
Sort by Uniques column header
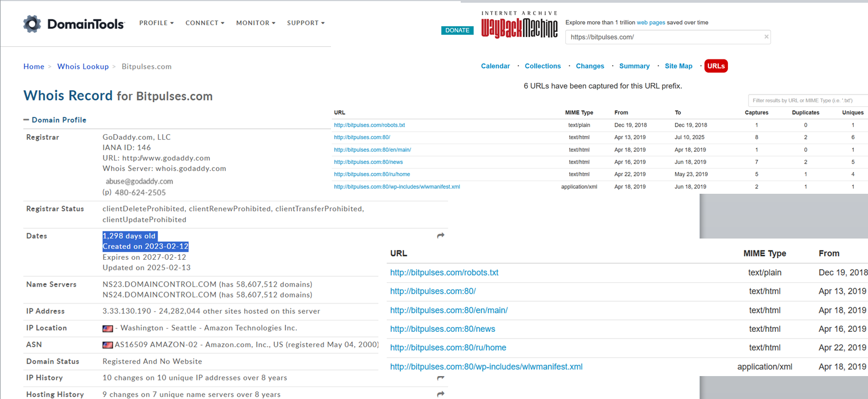click(853, 112)
